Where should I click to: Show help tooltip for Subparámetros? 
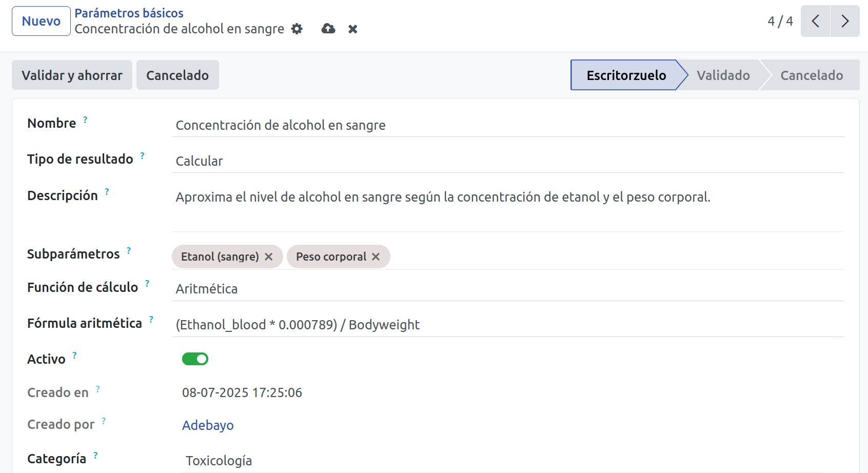click(129, 250)
